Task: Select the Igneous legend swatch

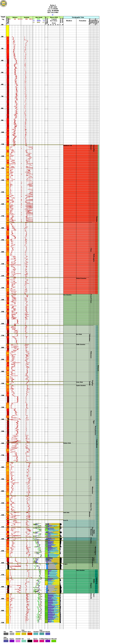Action: point(36,641)
